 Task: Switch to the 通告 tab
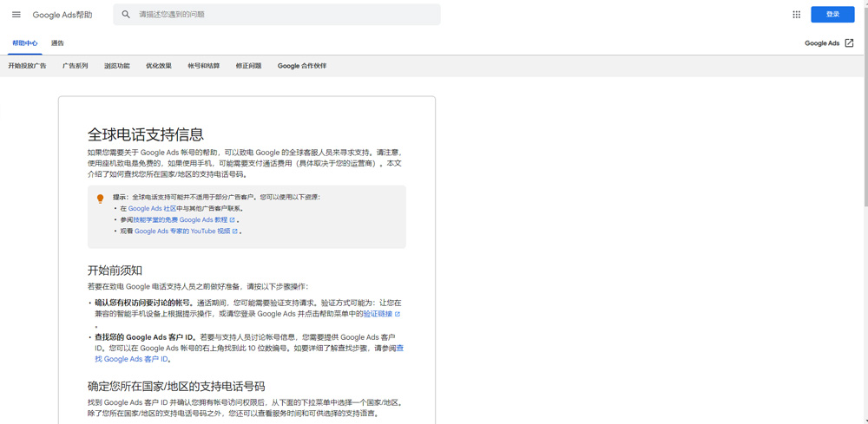pos(57,43)
